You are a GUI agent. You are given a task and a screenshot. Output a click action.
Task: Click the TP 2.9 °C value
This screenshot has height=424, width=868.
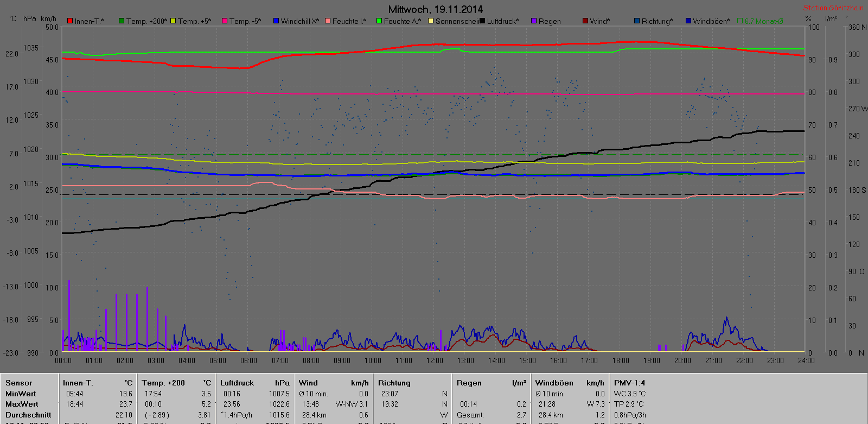tap(629, 404)
